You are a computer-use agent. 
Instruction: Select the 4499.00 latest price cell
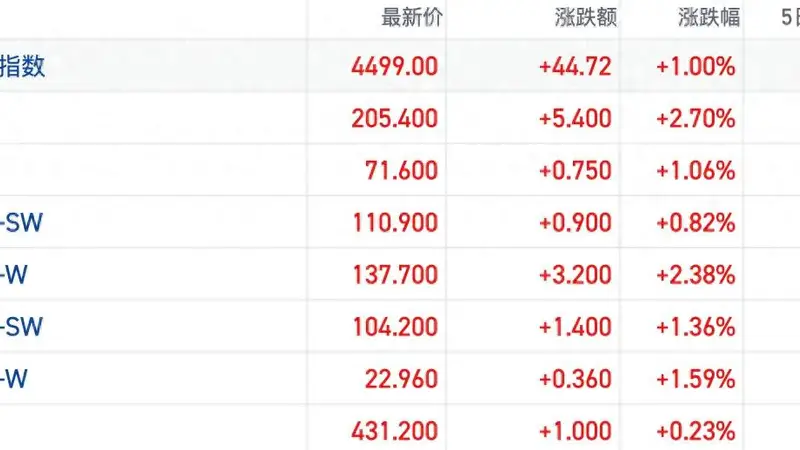tap(394, 67)
